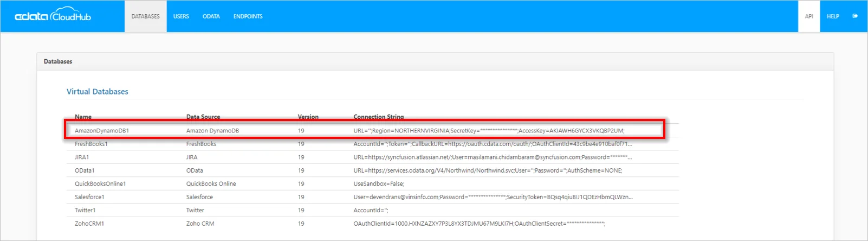This screenshot has height=241, width=868.
Task: Select the ZohoCRM1 database name
Action: (x=89, y=224)
